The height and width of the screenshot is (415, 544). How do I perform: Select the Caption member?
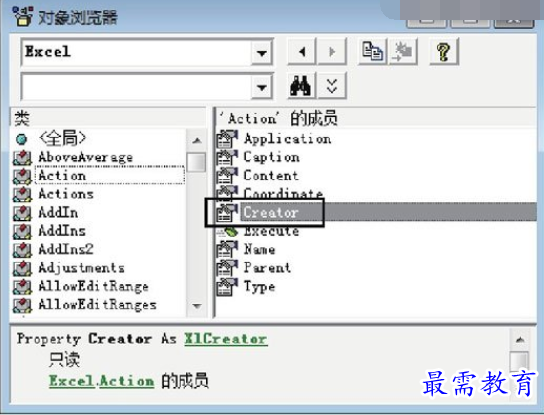click(271, 157)
